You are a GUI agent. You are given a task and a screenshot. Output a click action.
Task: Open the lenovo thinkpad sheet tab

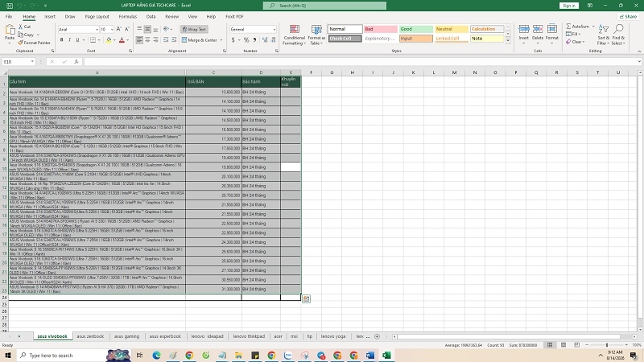[249, 336]
